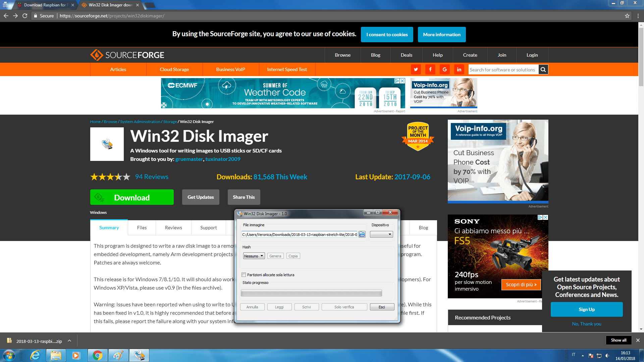
Task: Click I consent to cookies button
Action: coord(387,35)
